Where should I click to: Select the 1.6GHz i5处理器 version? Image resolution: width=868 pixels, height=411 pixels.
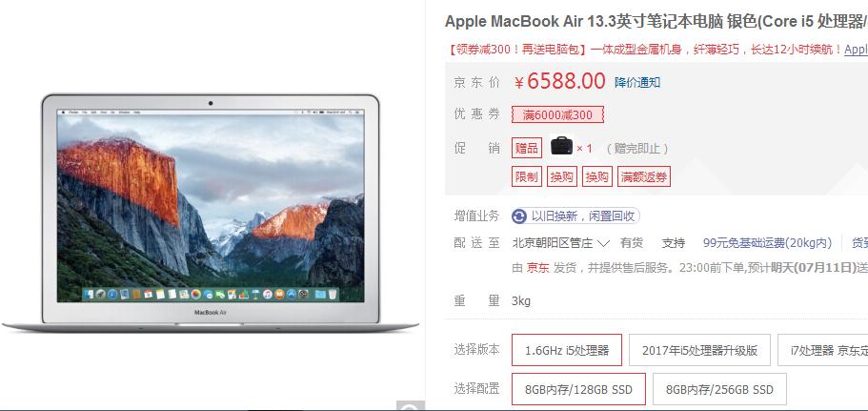567,350
